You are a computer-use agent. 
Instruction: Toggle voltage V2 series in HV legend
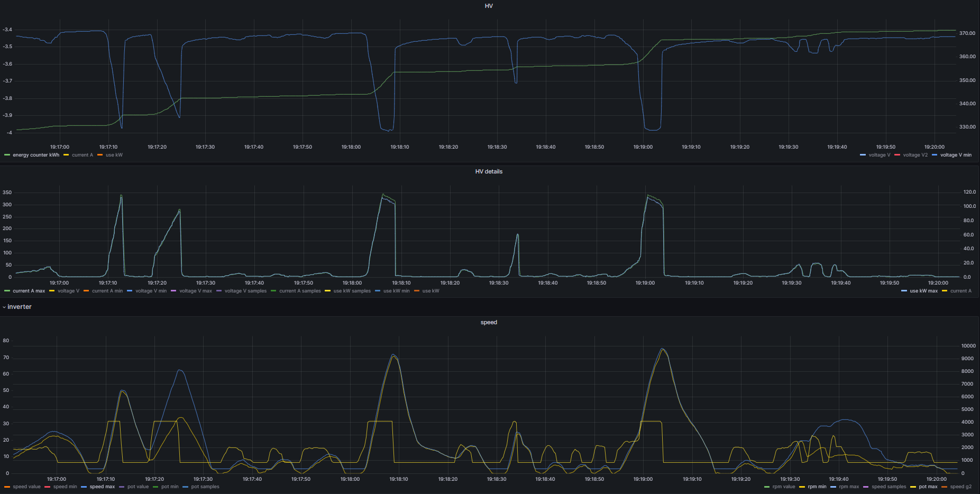tap(915, 155)
